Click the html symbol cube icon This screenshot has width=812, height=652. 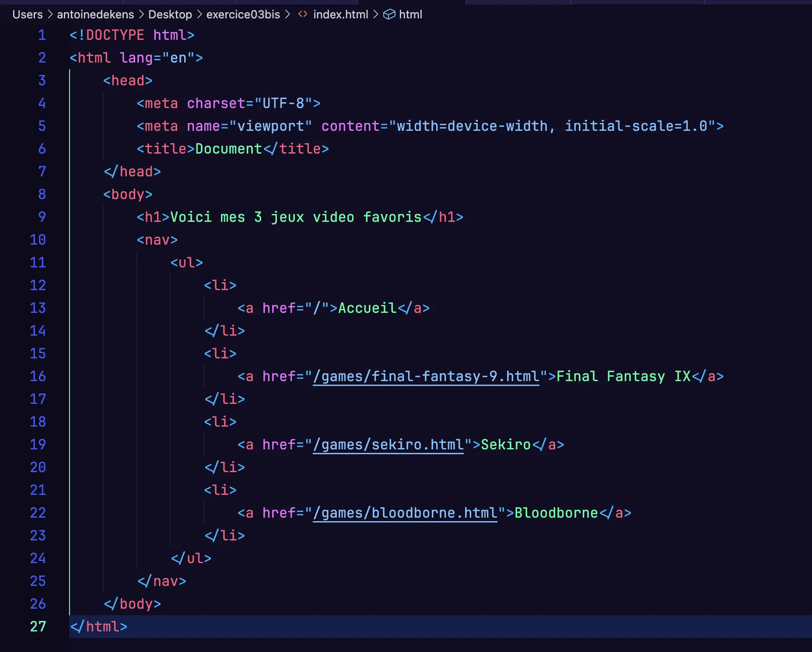(x=389, y=14)
